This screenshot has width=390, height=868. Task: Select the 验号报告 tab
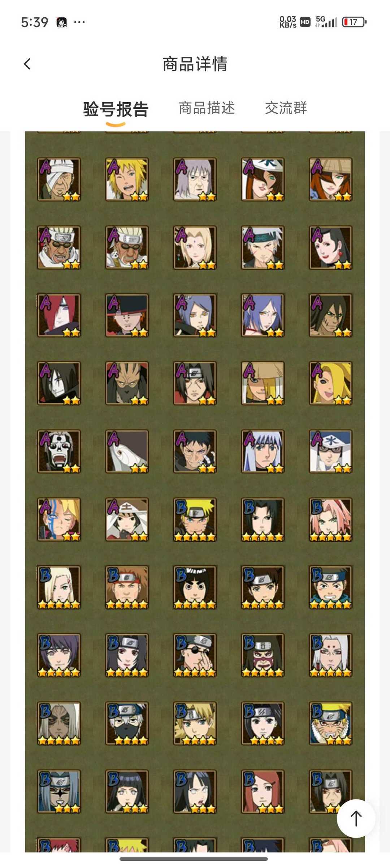[116, 109]
